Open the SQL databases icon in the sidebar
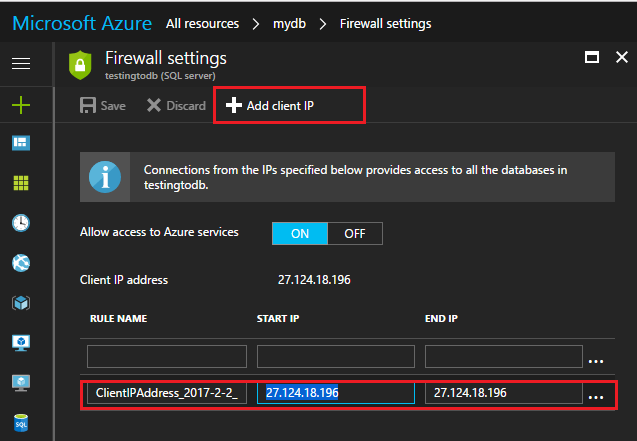637x441 pixels. (21, 423)
